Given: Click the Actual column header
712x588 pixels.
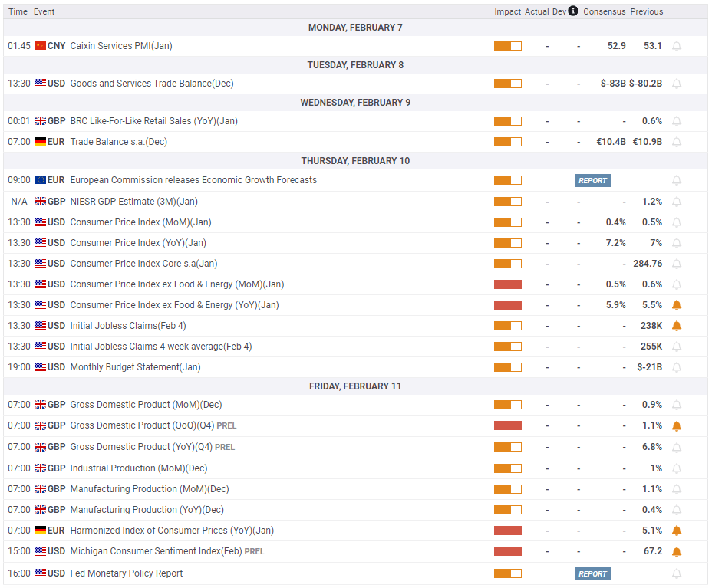Looking at the screenshot, I should click(537, 11).
